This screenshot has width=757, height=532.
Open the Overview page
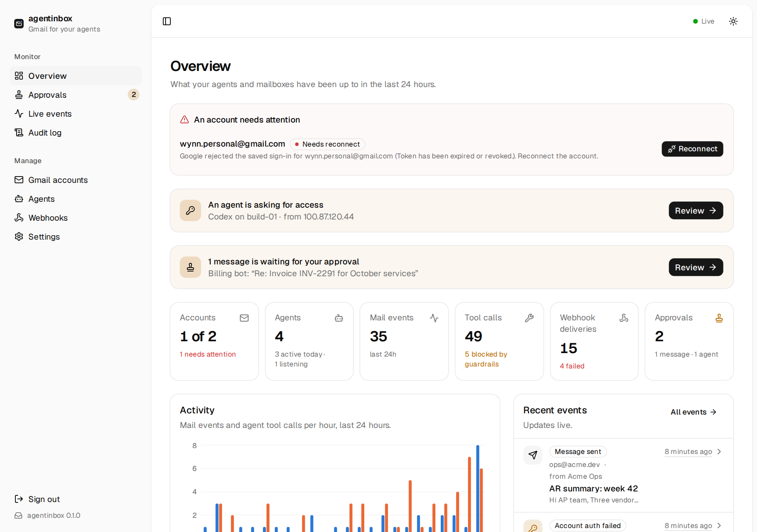75,76
